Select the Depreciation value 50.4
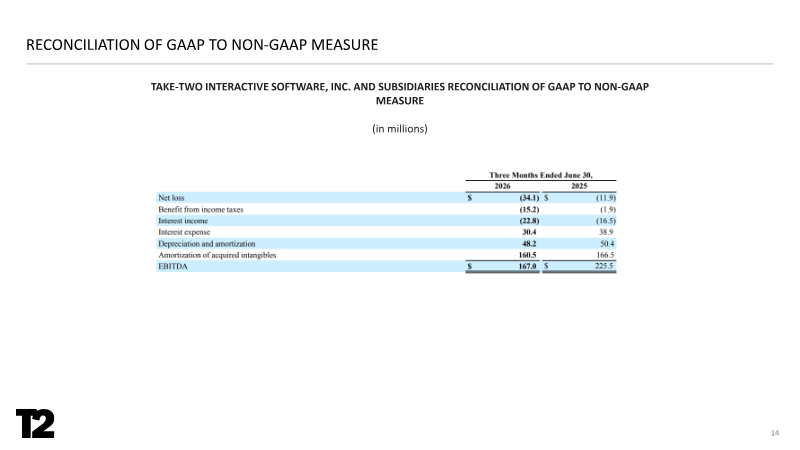This screenshot has width=800, height=450. click(x=607, y=244)
